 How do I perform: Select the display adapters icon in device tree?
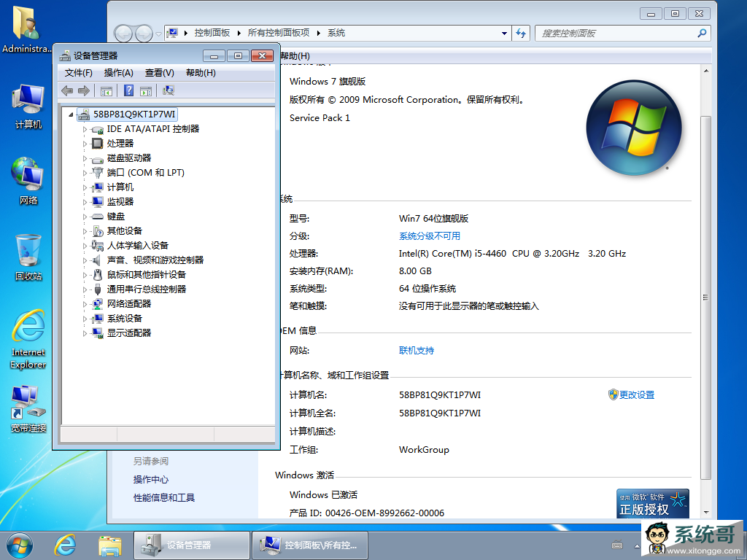click(98, 333)
